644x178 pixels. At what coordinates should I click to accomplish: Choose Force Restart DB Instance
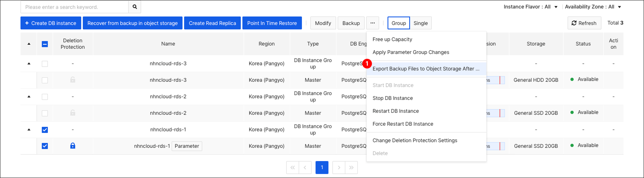pos(427,124)
